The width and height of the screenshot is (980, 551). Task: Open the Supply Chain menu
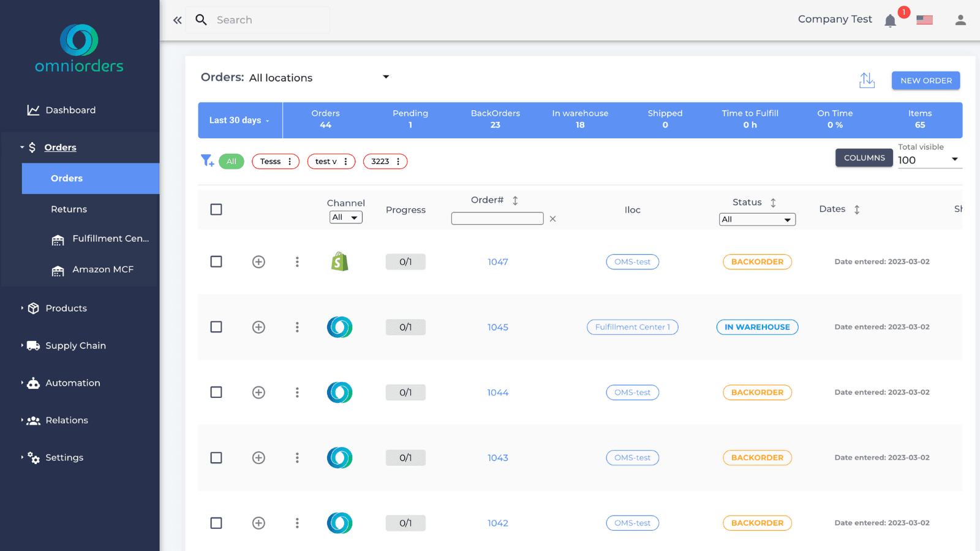tap(75, 345)
